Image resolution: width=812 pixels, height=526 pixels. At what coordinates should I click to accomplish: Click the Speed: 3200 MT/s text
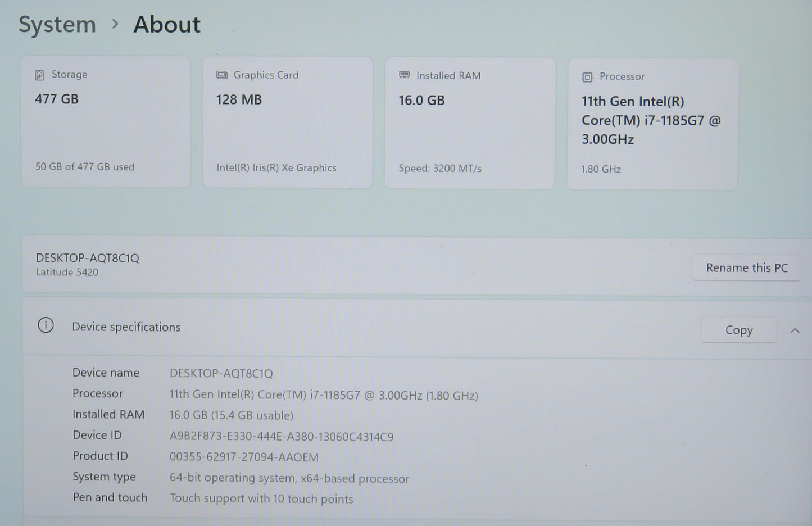tap(440, 169)
